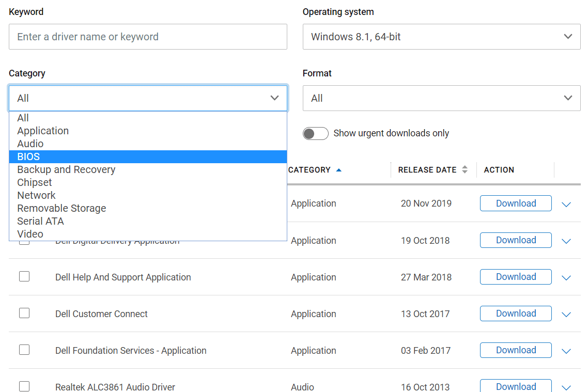Select Application in the Category list
This screenshot has width=588, height=392.
148,131
